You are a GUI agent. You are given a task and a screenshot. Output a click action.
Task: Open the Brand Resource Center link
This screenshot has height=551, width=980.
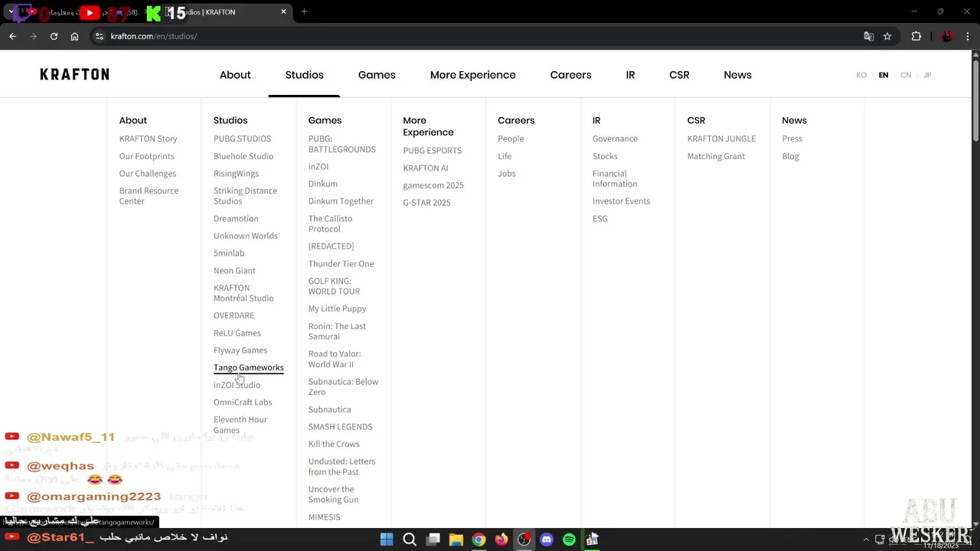tap(149, 196)
